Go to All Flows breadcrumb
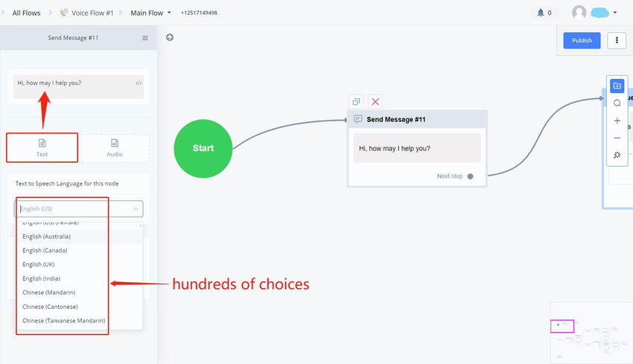The width and height of the screenshot is (633, 364). [27, 13]
